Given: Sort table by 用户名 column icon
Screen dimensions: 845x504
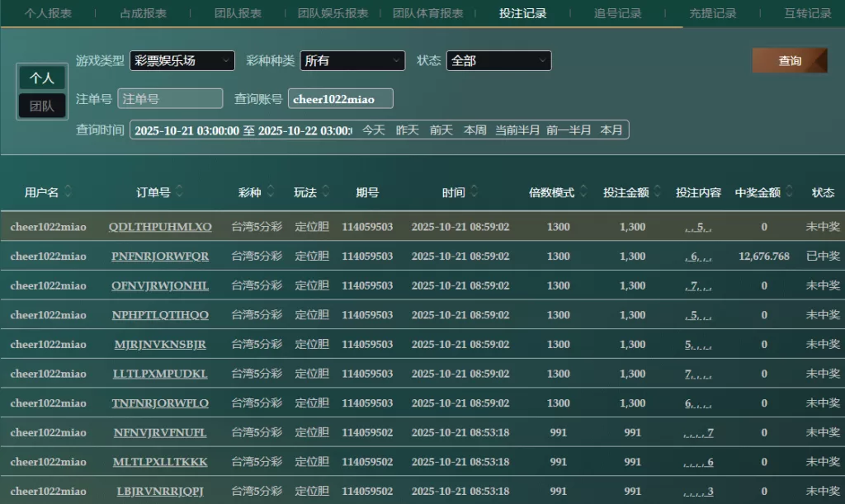Looking at the screenshot, I should (x=68, y=192).
